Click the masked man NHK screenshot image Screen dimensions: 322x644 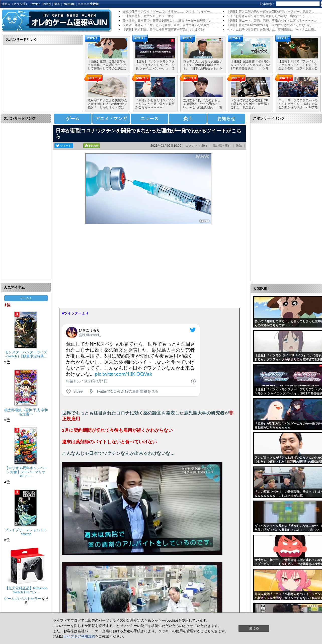pos(142,508)
